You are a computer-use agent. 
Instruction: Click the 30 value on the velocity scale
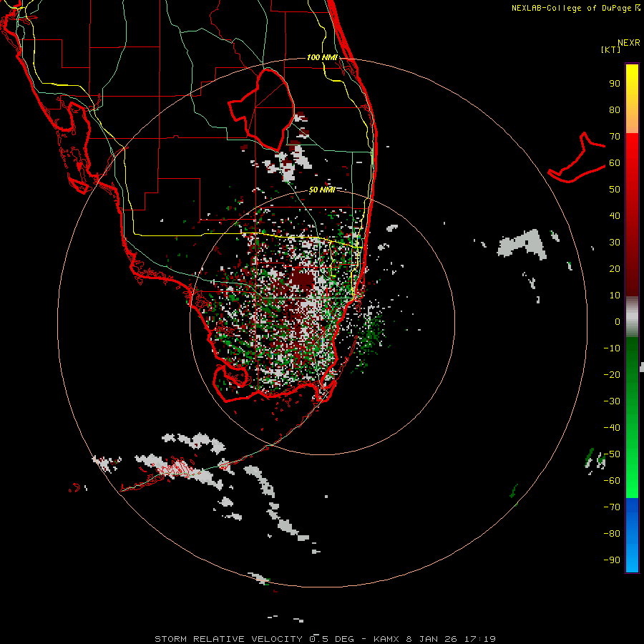(x=615, y=243)
